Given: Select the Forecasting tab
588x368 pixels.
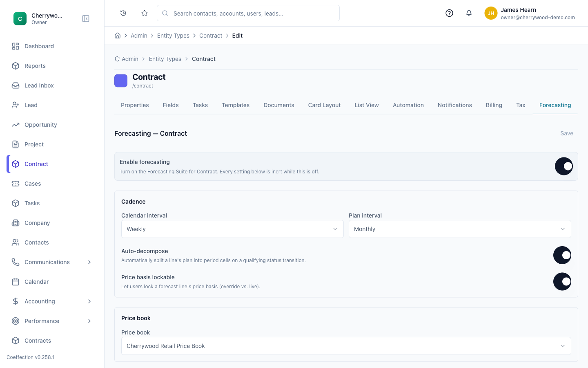Looking at the screenshot, I should pos(555,105).
